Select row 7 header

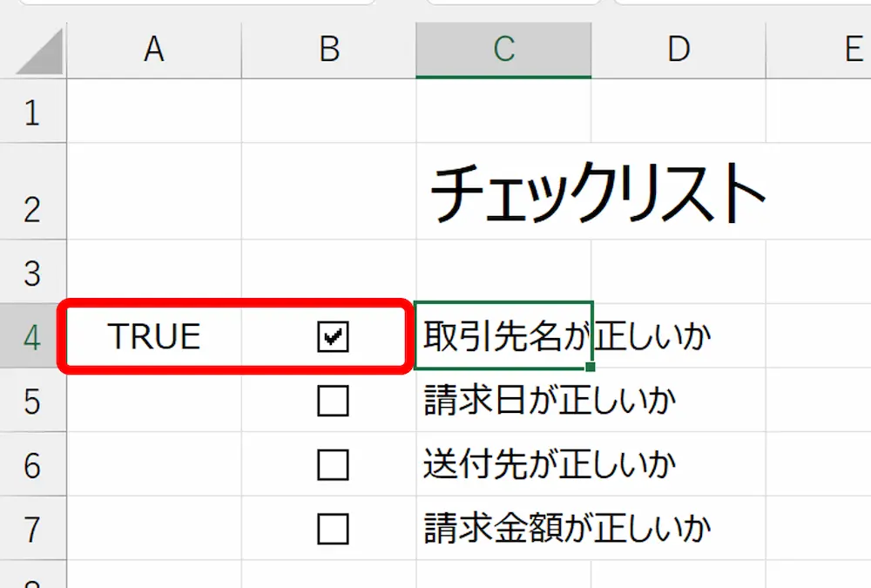tap(32, 529)
